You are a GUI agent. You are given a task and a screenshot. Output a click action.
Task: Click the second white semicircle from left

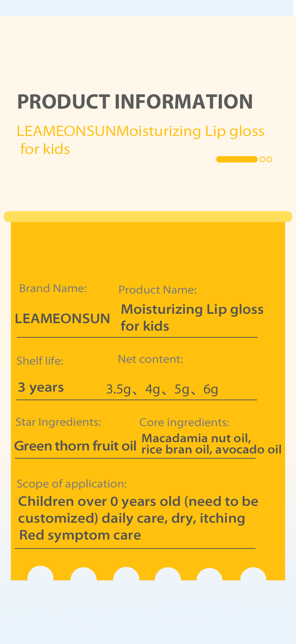(x=84, y=574)
